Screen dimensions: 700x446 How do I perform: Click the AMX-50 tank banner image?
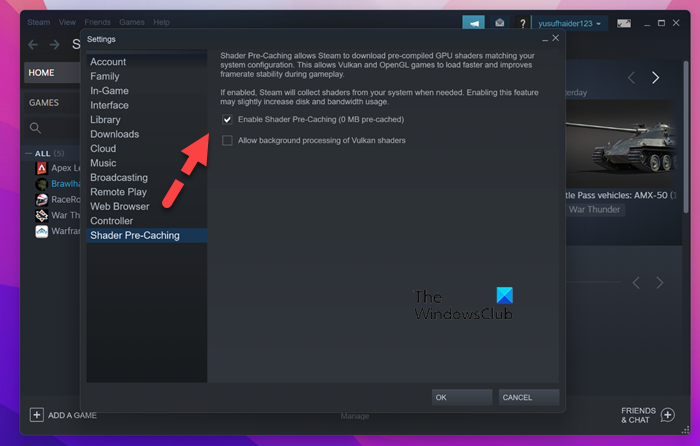pos(623,143)
